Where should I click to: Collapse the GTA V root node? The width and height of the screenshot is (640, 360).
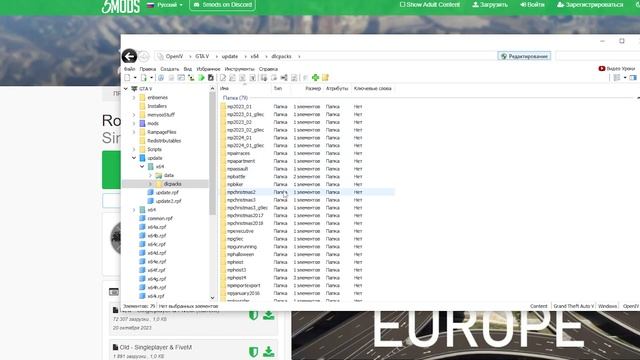tap(126, 89)
